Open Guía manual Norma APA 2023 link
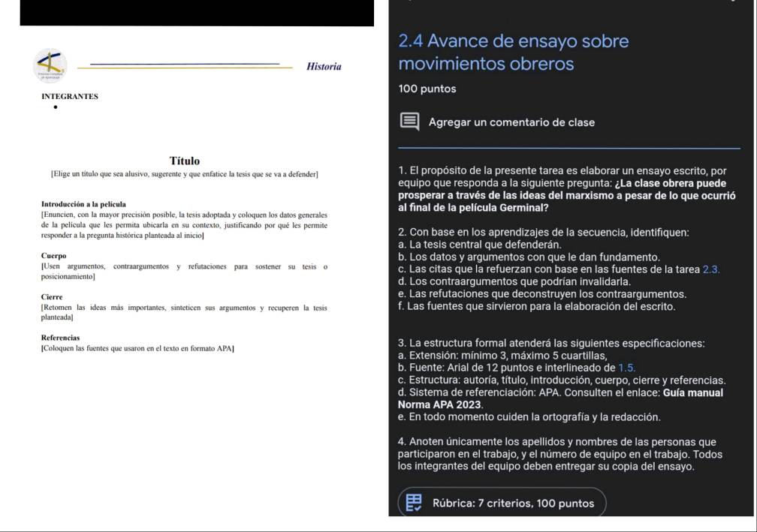This screenshot has width=757, height=532. tap(560, 398)
